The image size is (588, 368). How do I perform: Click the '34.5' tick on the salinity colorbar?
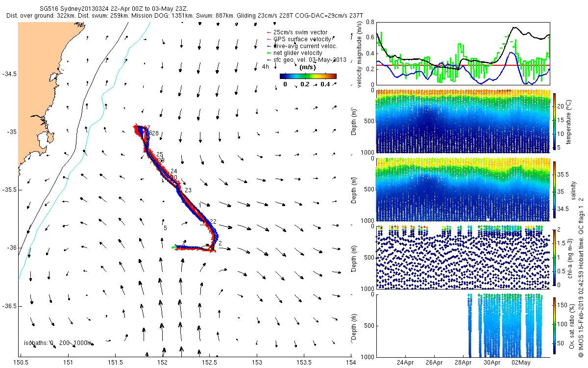pyautogui.click(x=563, y=209)
